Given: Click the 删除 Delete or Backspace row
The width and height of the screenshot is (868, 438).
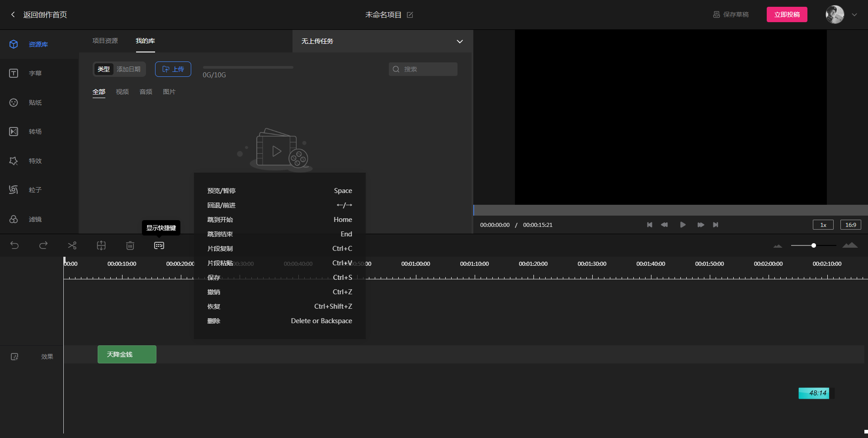Looking at the screenshot, I should 280,321.
